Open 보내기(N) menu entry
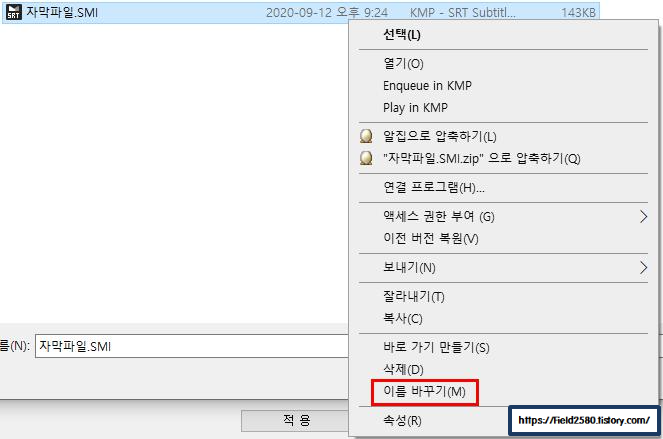Viewport: 663px width, 439px height. (x=409, y=267)
